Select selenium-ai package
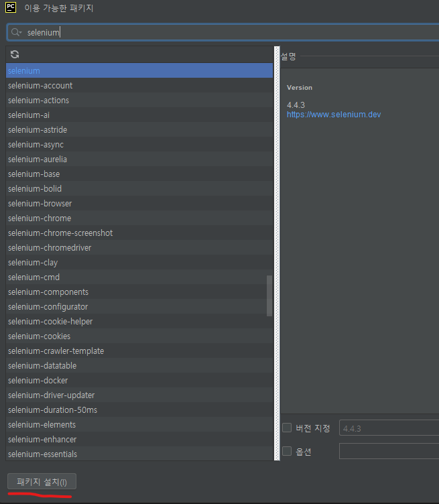 (139, 115)
